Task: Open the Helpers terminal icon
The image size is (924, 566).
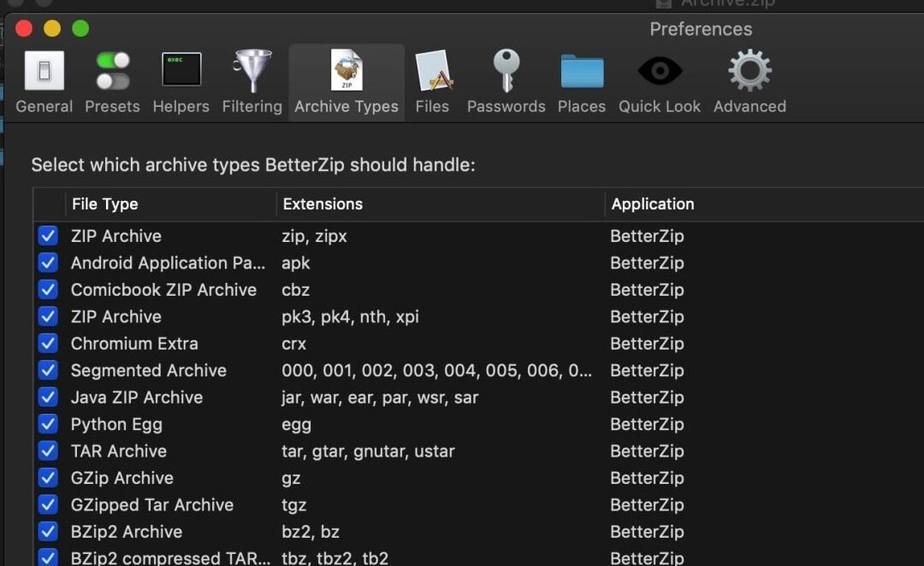Action: pyautogui.click(x=181, y=69)
